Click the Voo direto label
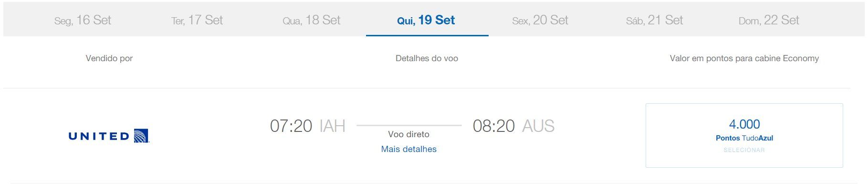 pyautogui.click(x=409, y=134)
